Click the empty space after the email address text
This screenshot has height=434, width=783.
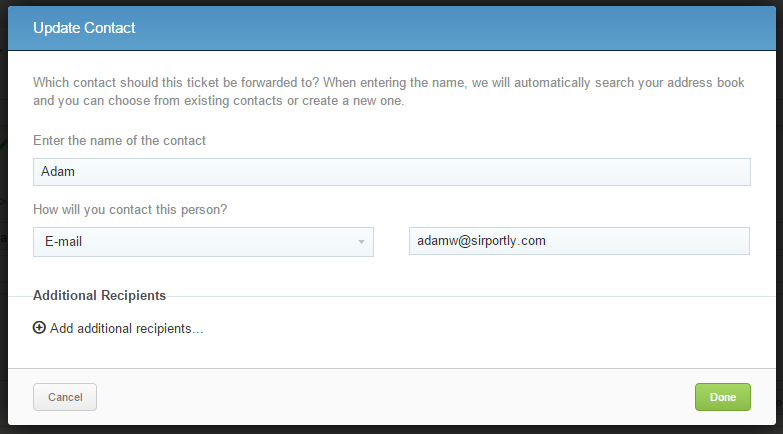coord(647,241)
